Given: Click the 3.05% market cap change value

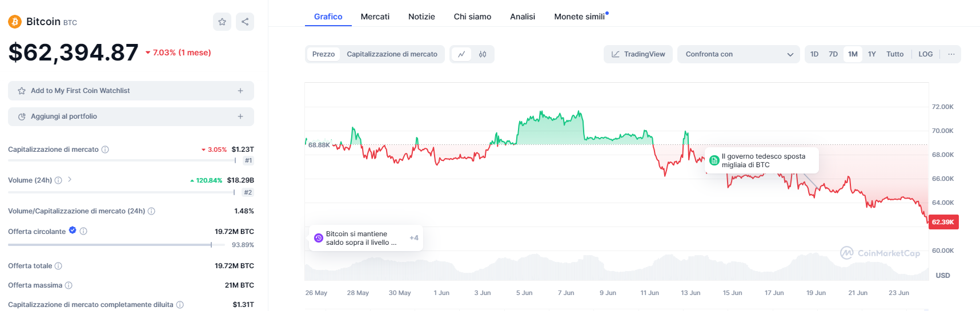Looking at the screenshot, I should (x=214, y=150).
